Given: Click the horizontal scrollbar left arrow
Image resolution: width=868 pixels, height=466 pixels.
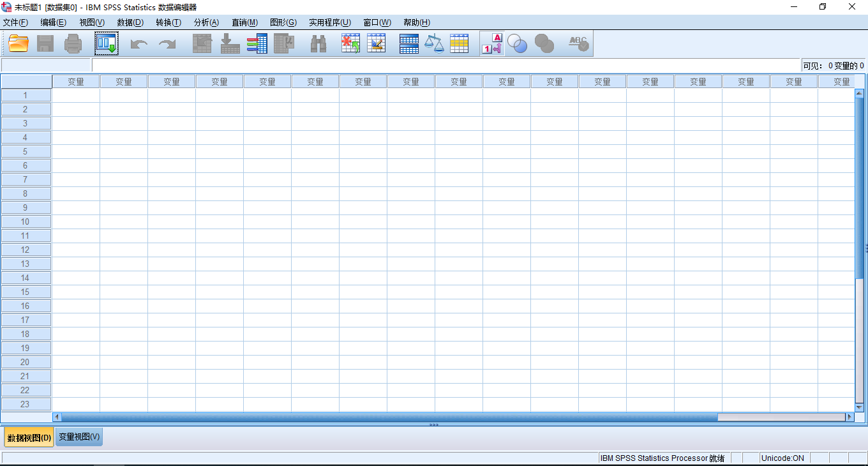Looking at the screenshot, I should click(57, 417).
